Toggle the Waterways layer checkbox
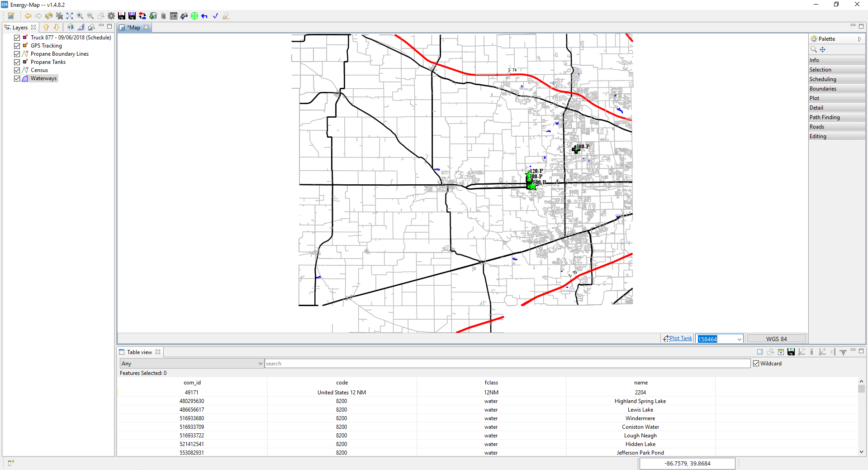 pyautogui.click(x=17, y=78)
